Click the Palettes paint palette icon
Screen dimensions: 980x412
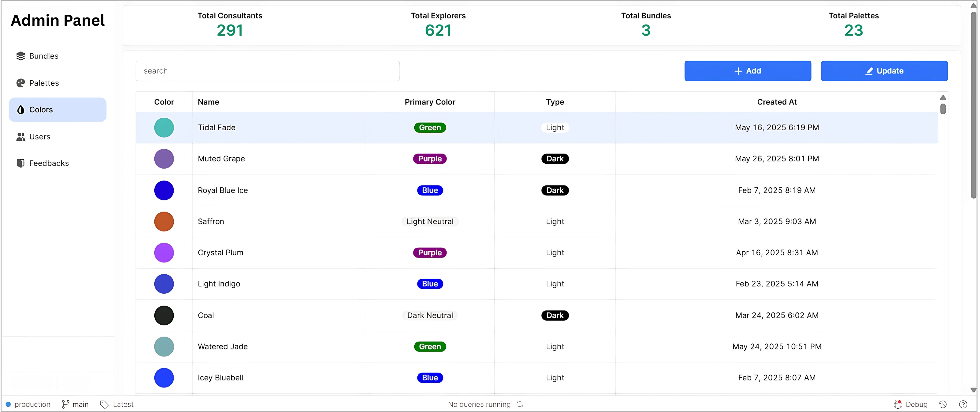pyautogui.click(x=21, y=83)
